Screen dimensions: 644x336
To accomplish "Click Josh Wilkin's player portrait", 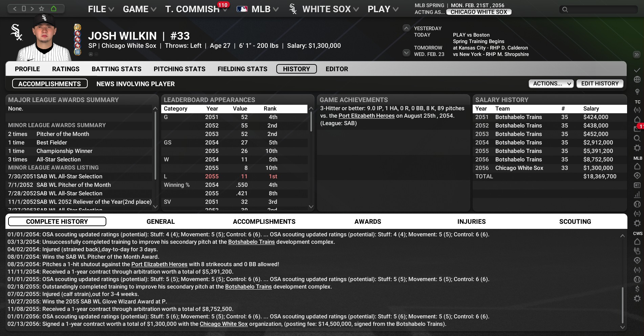I will 44,38.
